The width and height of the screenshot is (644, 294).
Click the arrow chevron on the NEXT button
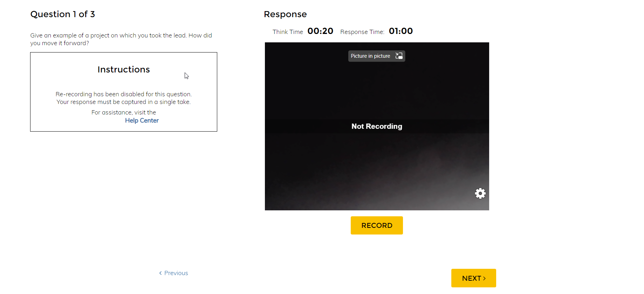pyautogui.click(x=485, y=278)
